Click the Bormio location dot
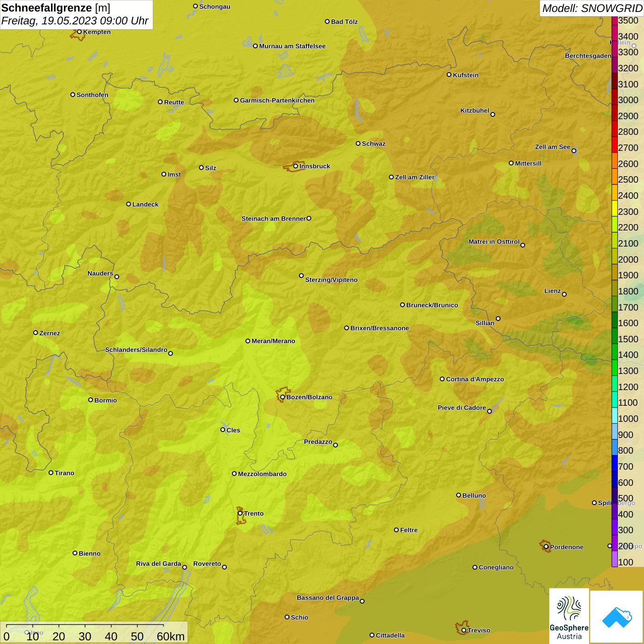 coord(91,400)
